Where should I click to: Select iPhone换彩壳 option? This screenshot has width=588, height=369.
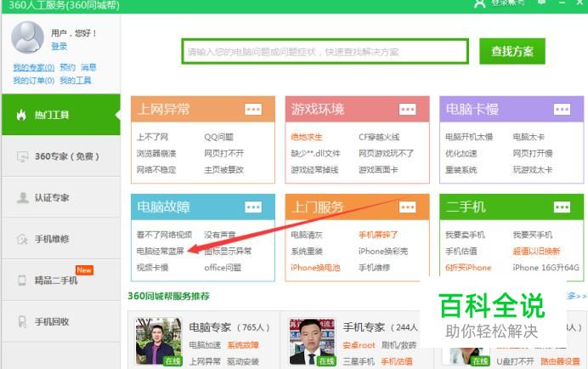tap(383, 251)
